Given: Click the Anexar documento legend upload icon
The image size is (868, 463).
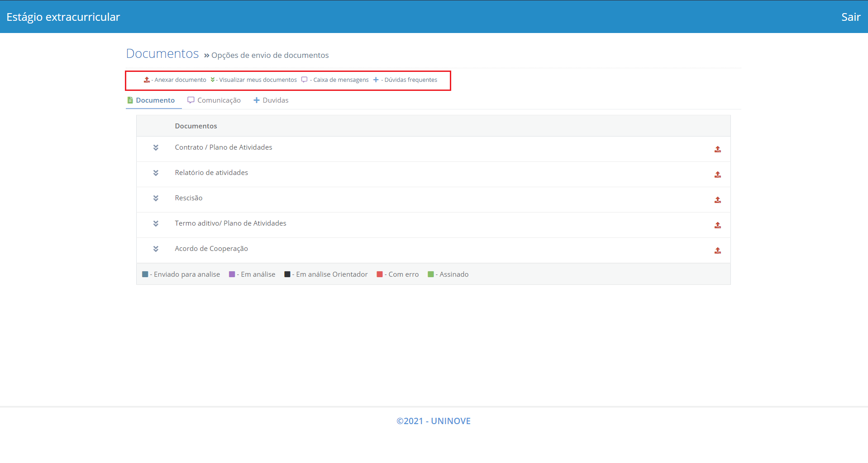Looking at the screenshot, I should (x=147, y=80).
